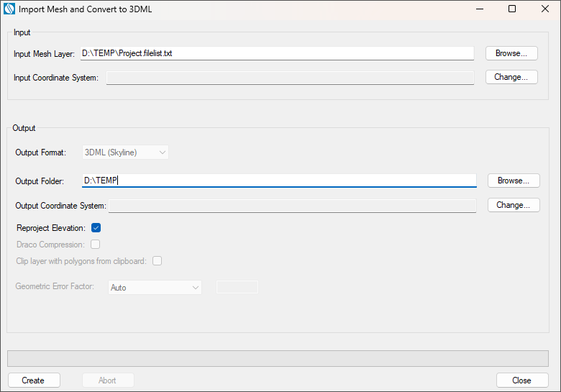Change the Output Coordinate System
Viewport: 561px width, 392px height.
[514, 205]
